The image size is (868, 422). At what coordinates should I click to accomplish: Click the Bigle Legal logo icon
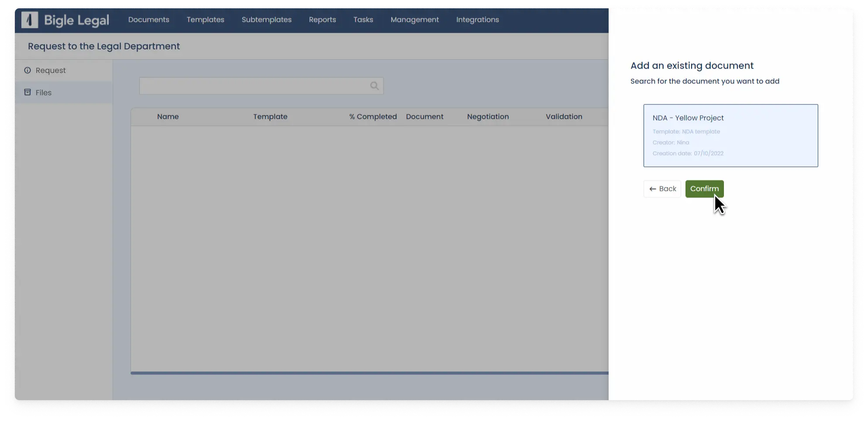pyautogui.click(x=30, y=20)
